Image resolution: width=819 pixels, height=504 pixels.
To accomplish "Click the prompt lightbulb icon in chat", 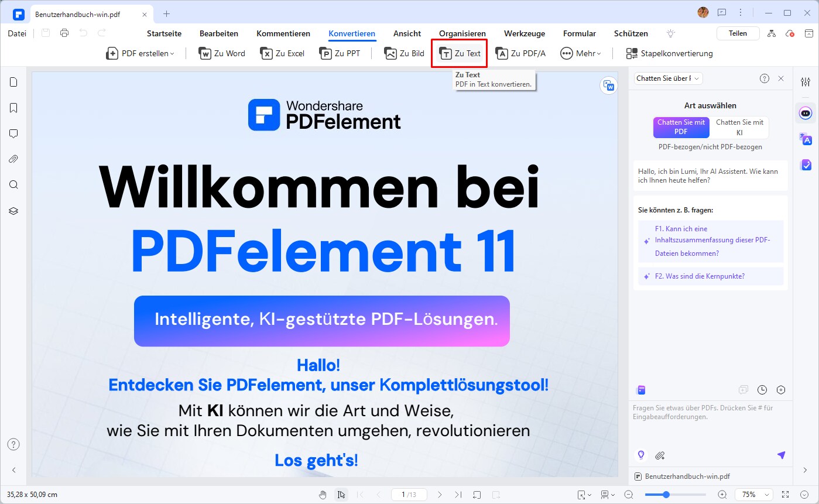I will click(x=641, y=455).
